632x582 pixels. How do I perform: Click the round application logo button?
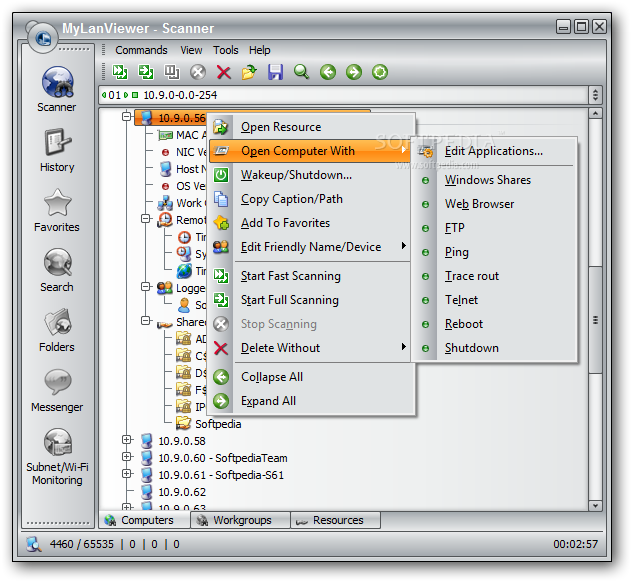42,38
